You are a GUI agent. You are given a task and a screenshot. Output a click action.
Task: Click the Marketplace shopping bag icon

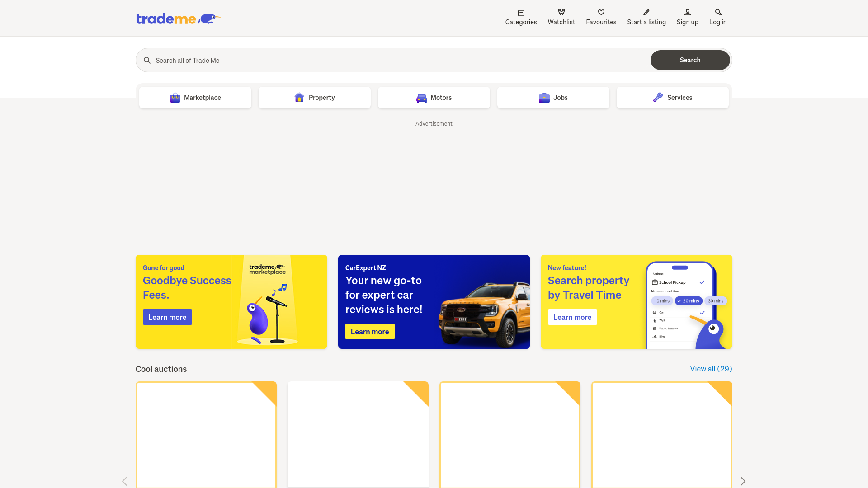pyautogui.click(x=175, y=98)
